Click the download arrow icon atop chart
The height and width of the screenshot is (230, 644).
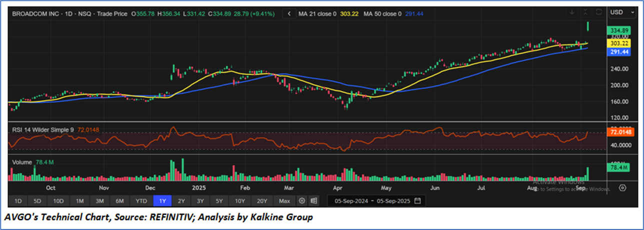tap(572, 12)
